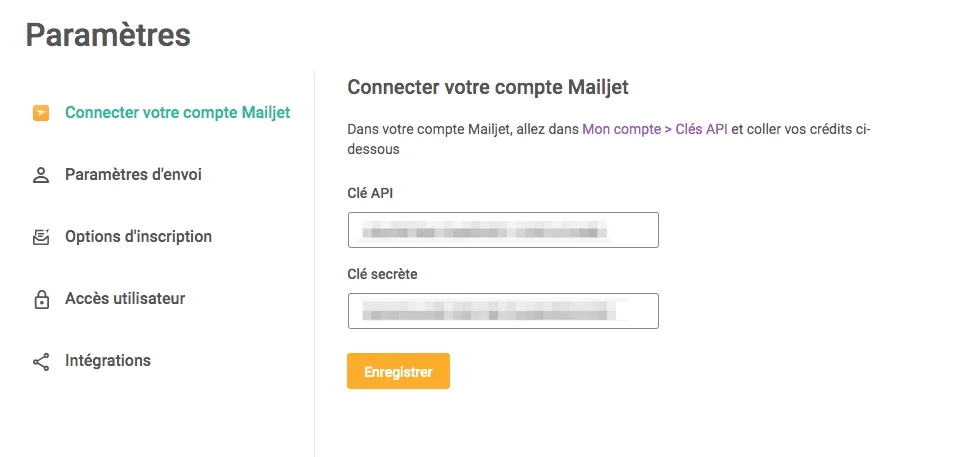Open the Paramètres d'envoi section
This screenshot has height=457, width=960.
tap(133, 174)
